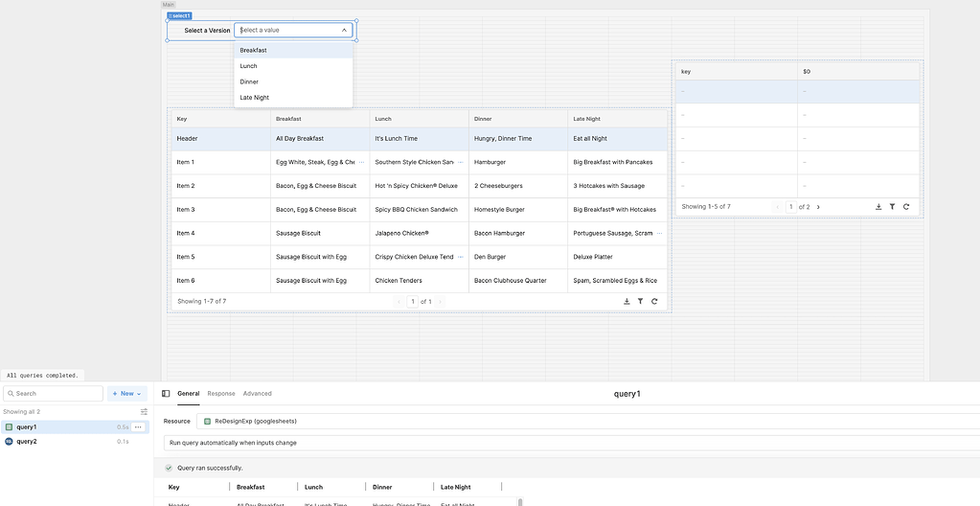Open filter on the key/$0 table
Screen dimensions: 980x506
click(893, 206)
